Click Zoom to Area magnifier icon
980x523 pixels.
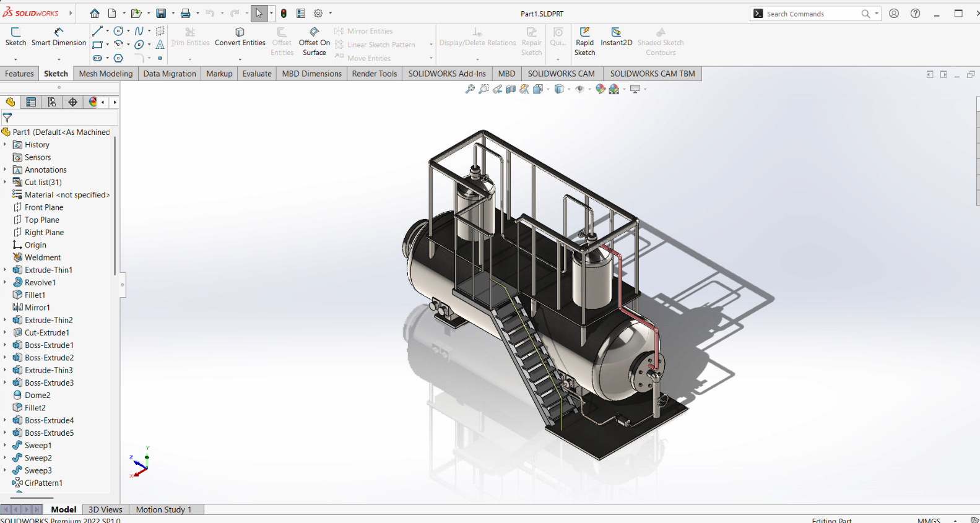[x=483, y=89]
